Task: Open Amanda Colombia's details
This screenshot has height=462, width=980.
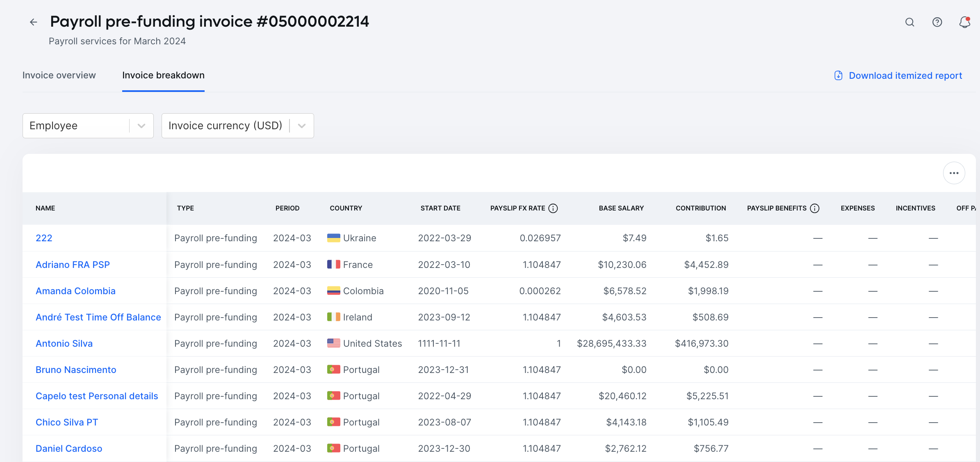Action: (x=75, y=291)
